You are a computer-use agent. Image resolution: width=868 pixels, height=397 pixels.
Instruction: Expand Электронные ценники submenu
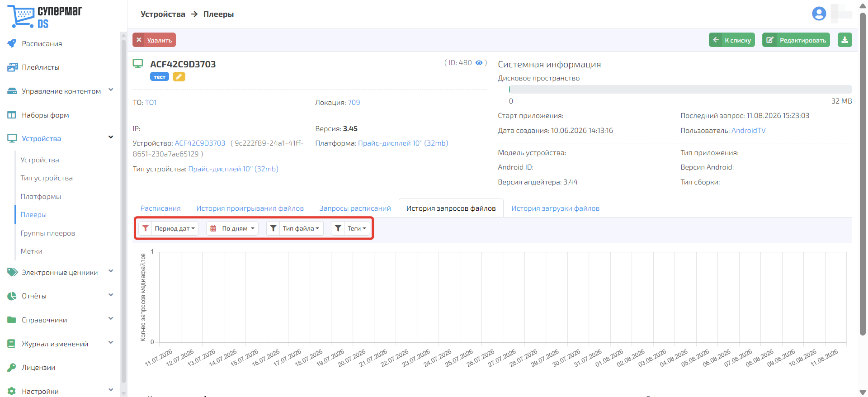click(x=111, y=271)
